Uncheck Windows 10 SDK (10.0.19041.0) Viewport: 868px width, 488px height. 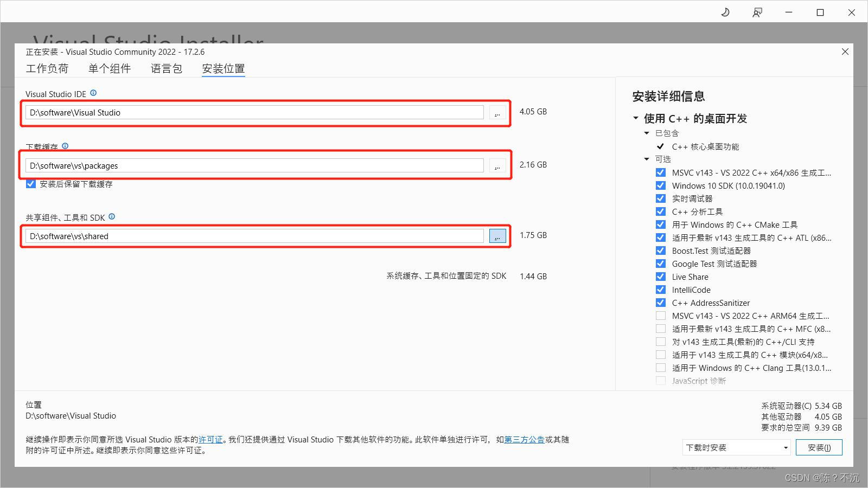[x=660, y=185]
